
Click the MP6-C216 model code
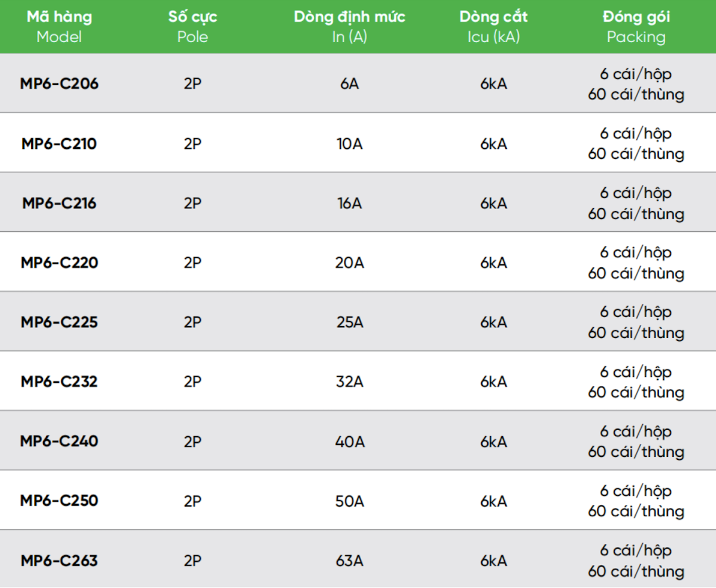click(x=59, y=203)
